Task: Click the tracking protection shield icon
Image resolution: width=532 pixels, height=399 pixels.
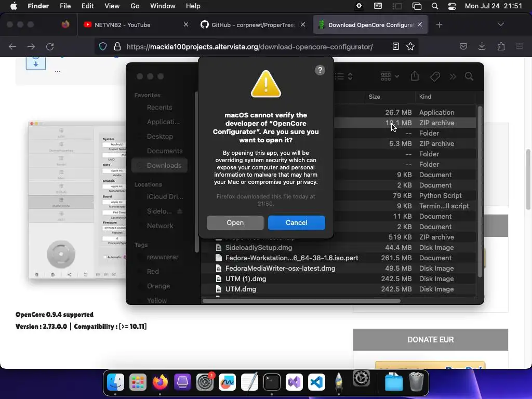Action: pos(103,46)
